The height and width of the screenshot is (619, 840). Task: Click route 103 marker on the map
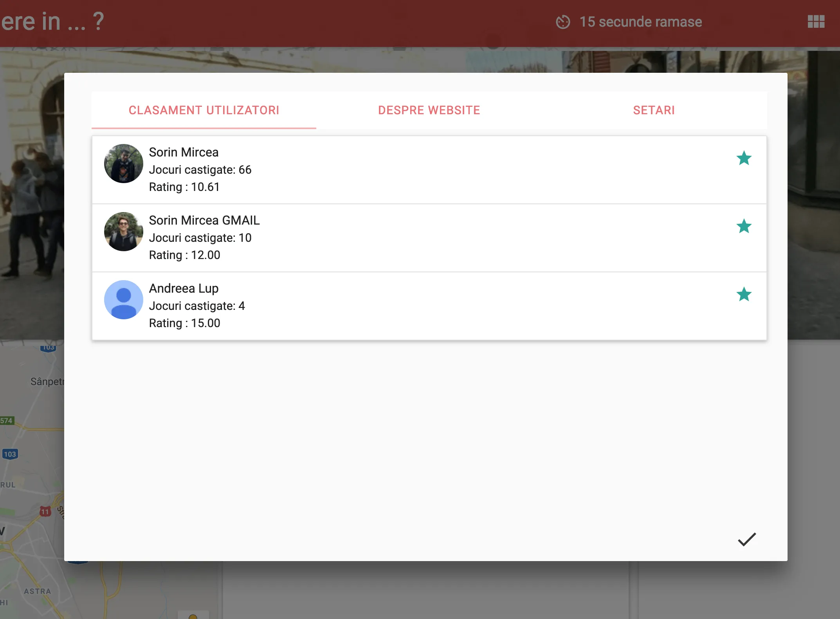10,454
